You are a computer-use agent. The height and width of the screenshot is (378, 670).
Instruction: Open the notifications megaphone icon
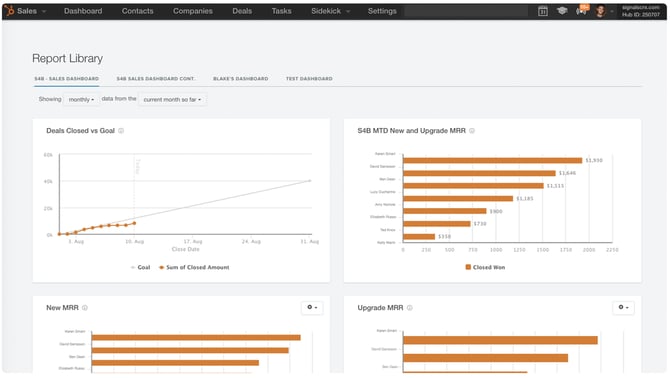pyautogui.click(x=582, y=11)
